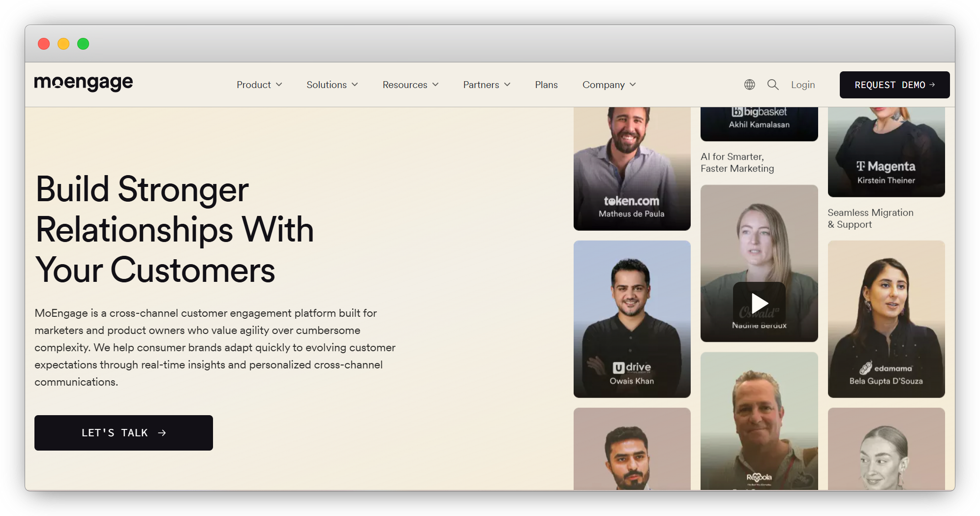
Task: Open the edamama Bela Gupta D'Souza card
Action: point(886,319)
